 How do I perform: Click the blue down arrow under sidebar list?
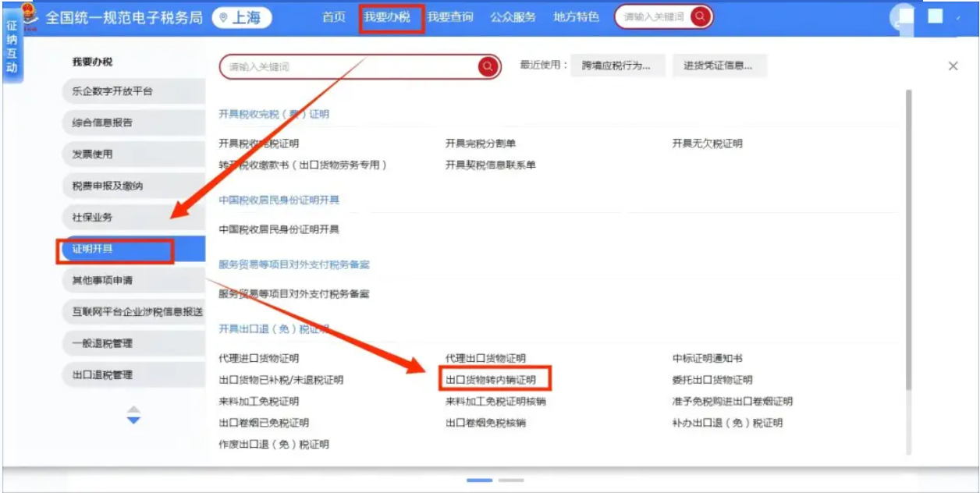coord(133,420)
